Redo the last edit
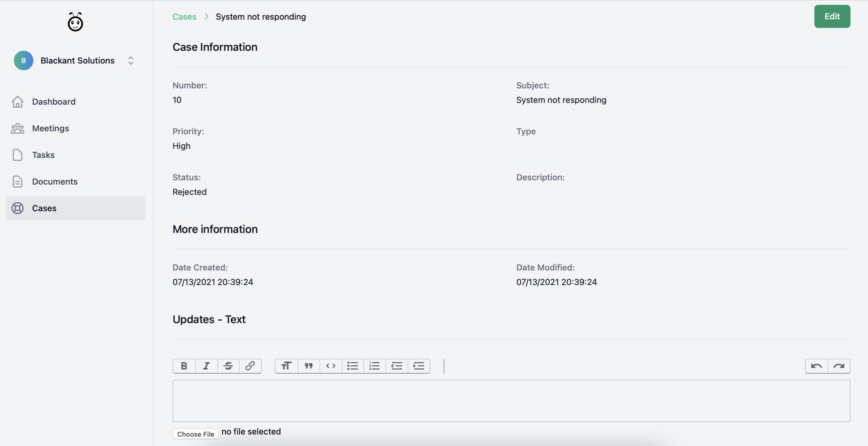Screen dimensions: 868x446 click(839, 366)
